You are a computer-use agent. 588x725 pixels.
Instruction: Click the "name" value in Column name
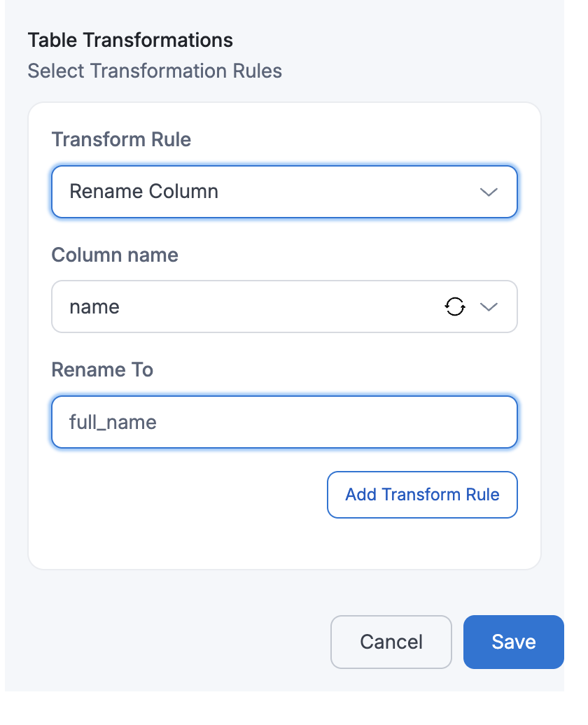[94, 307]
